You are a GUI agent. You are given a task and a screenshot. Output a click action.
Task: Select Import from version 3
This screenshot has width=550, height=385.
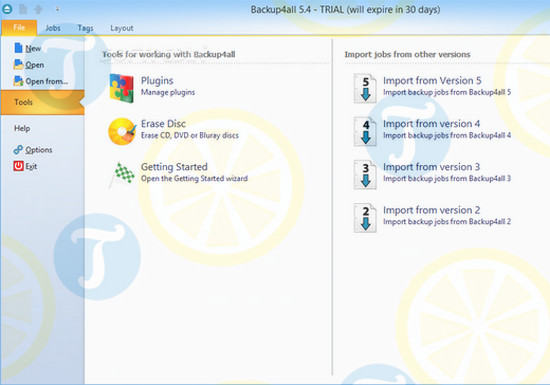pos(431,167)
